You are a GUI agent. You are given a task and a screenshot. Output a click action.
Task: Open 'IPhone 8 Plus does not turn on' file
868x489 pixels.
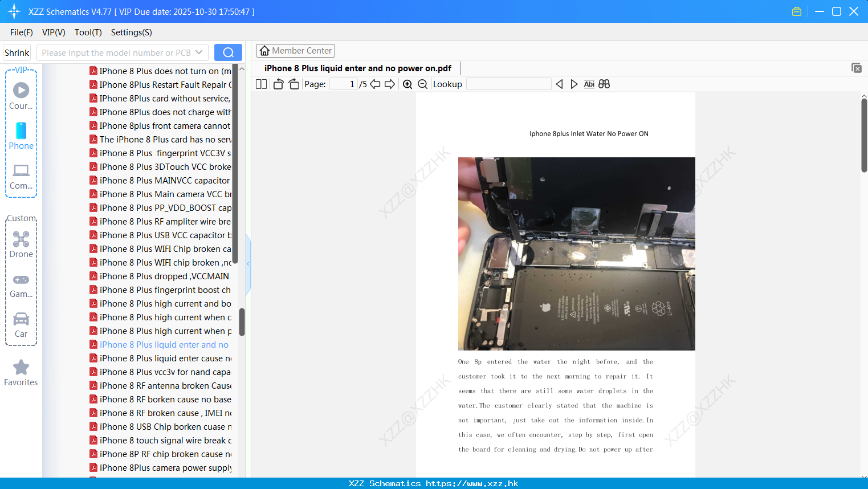161,71
